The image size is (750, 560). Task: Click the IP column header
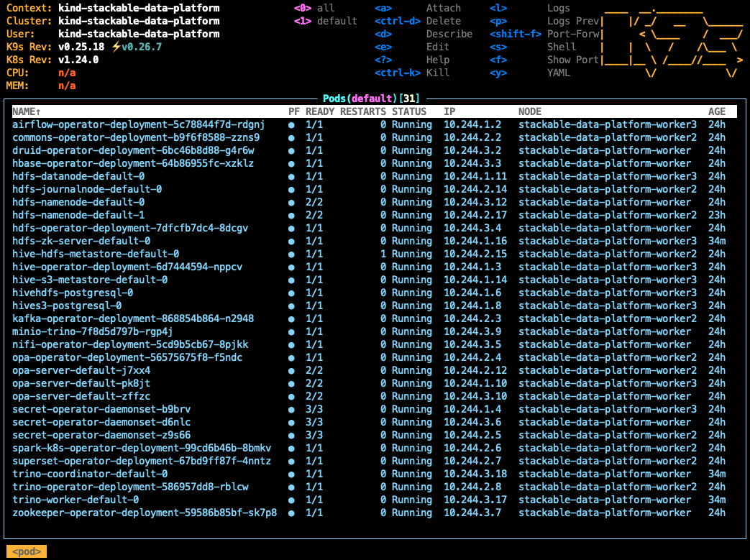[449, 111]
